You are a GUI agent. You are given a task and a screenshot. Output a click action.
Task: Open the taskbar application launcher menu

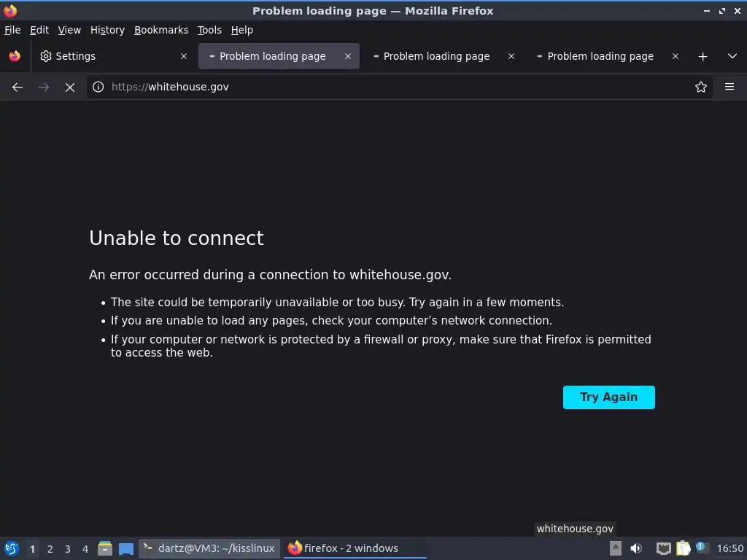12,548
